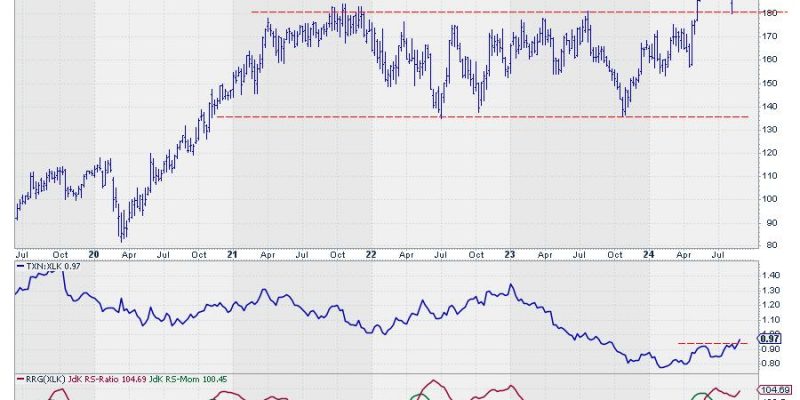800x400 pixels.
Task: Click the 90 price axis label
Action: click(771, 223)
